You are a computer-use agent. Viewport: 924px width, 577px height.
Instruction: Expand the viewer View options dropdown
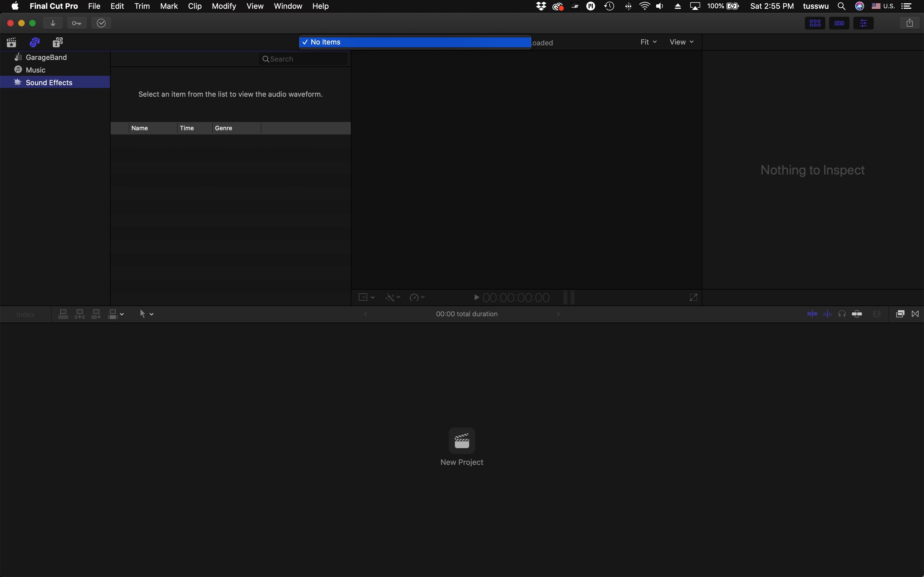tap(681, 42)
